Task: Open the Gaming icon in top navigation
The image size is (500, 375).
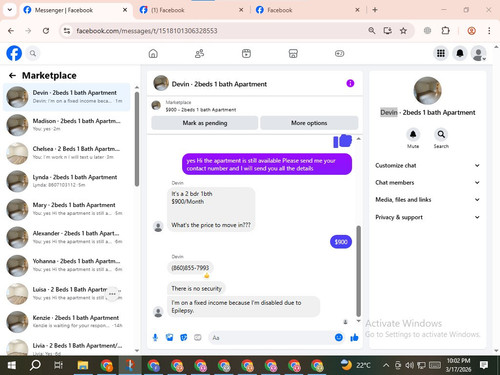Action: 339,53
